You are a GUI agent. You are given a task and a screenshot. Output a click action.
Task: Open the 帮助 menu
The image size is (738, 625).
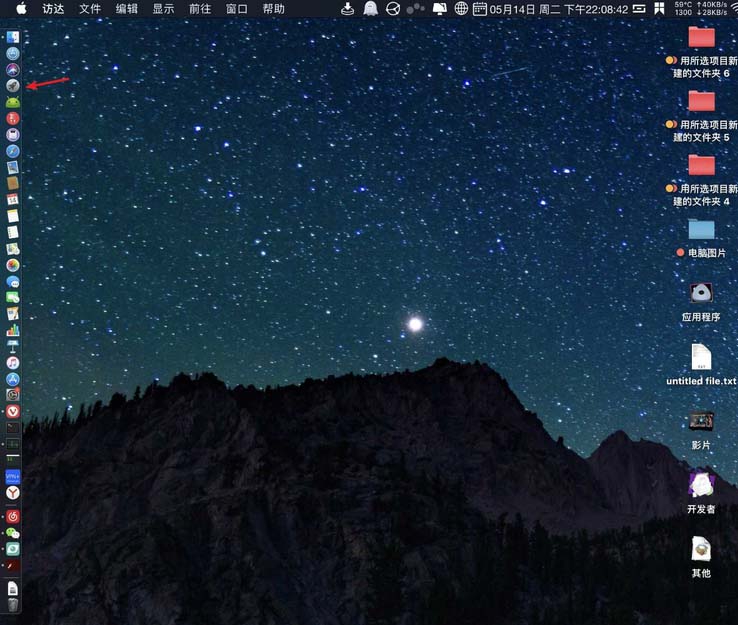pyautogui.click(x=273, y=8)
